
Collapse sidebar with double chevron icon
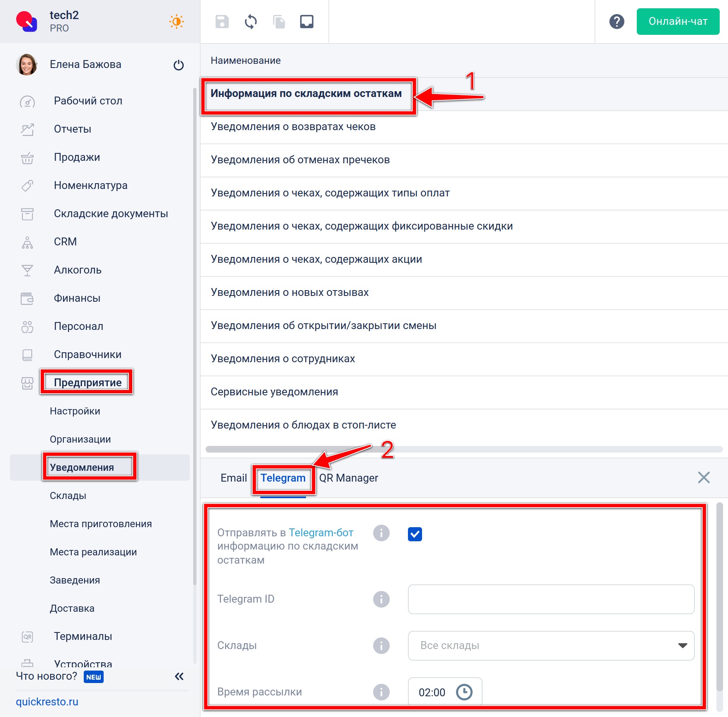point(179,676)
